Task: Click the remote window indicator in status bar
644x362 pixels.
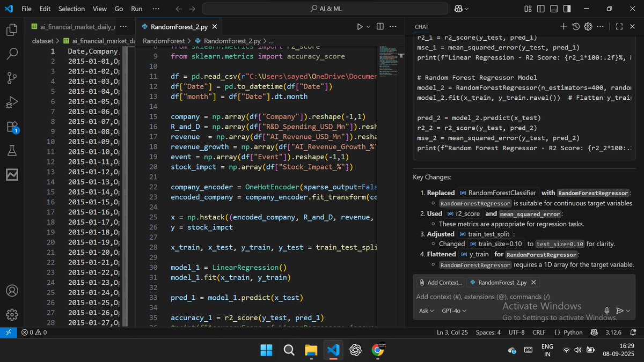Action: point(9,333)
